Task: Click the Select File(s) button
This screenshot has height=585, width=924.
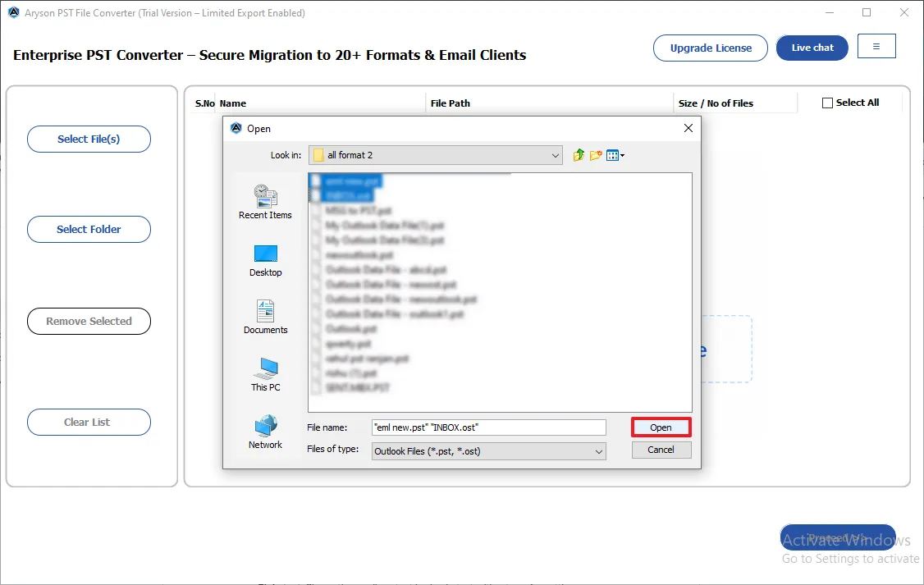Action: pyautogui.click(x=89, y=139)
